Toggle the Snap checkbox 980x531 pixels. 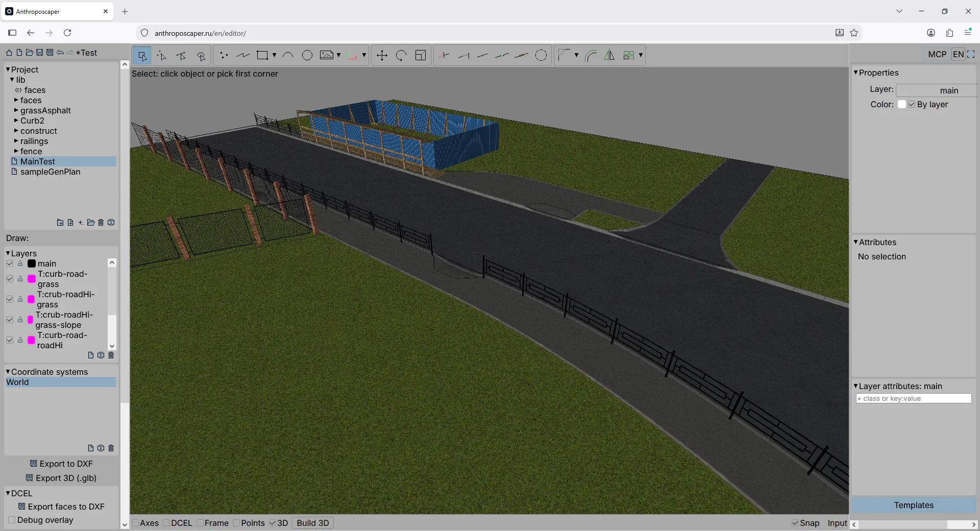coord(795,523)
